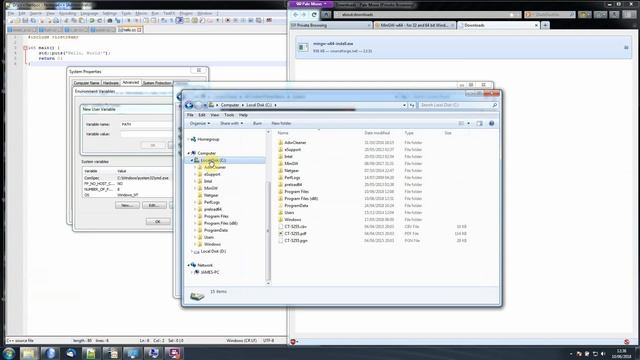Click OK in Environment Variables dialog

[158, 222]
